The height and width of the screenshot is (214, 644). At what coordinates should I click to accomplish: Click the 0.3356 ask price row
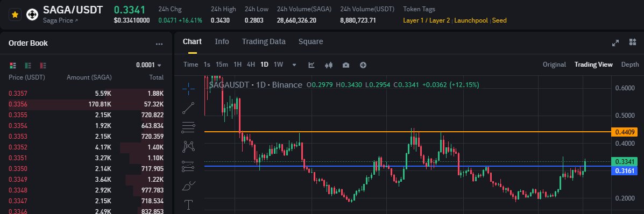tap(86, 104)
